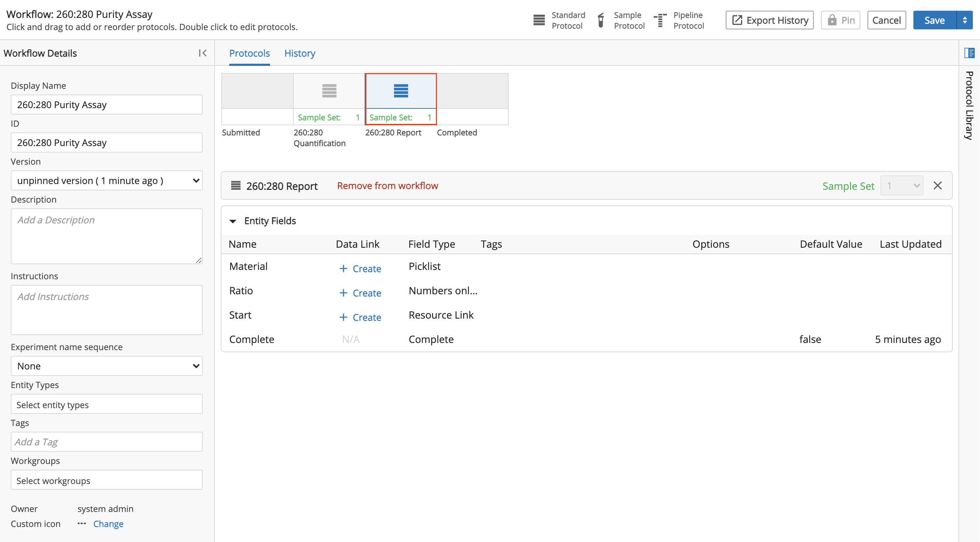
Task: Open the Save button split arrow
Action: click(x=964, y=20)
